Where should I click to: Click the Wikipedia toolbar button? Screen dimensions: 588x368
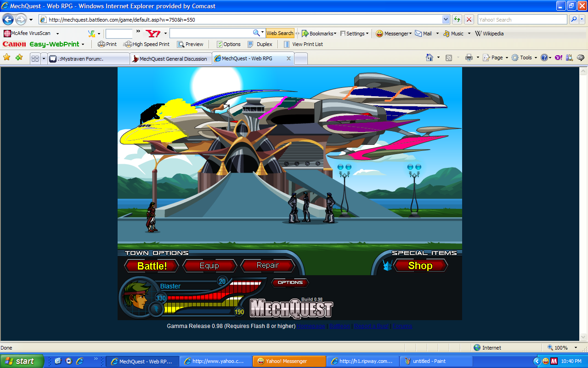[x=489, y=33]
